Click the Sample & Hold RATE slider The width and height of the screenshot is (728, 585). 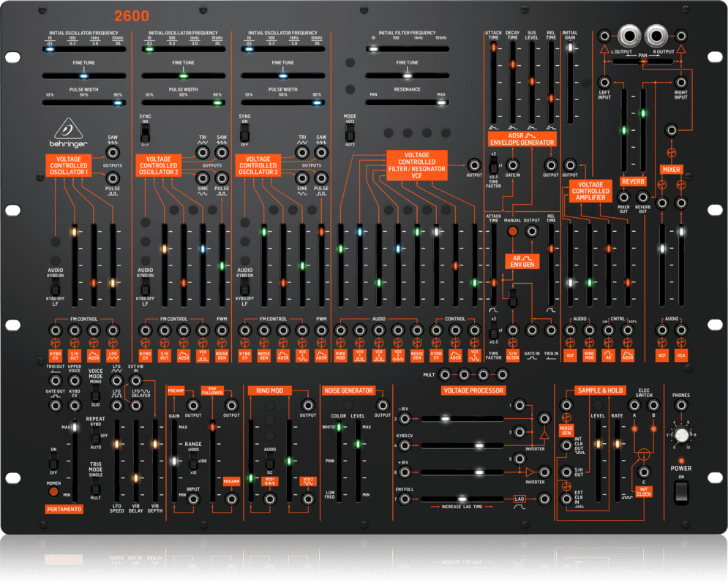coord(617,461)
